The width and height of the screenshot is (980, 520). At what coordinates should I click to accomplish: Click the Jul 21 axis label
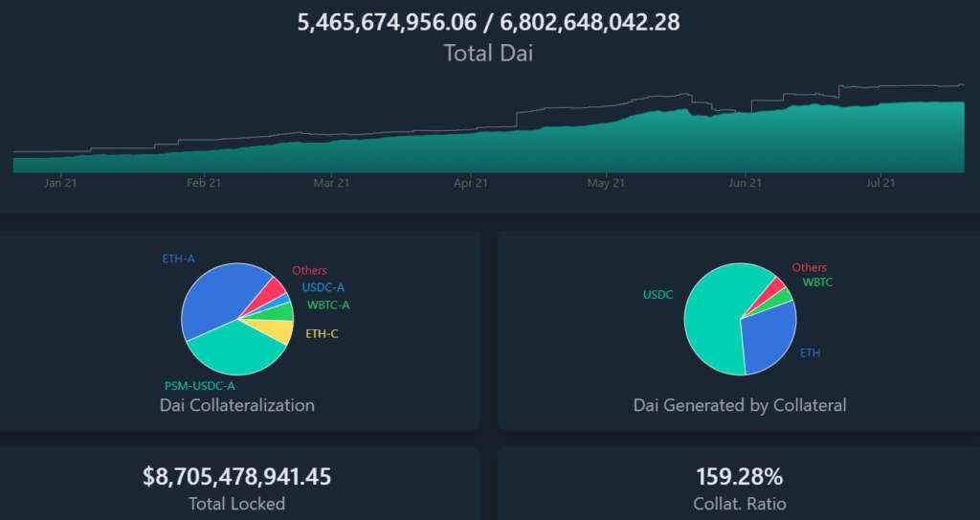tap(880, 183)
